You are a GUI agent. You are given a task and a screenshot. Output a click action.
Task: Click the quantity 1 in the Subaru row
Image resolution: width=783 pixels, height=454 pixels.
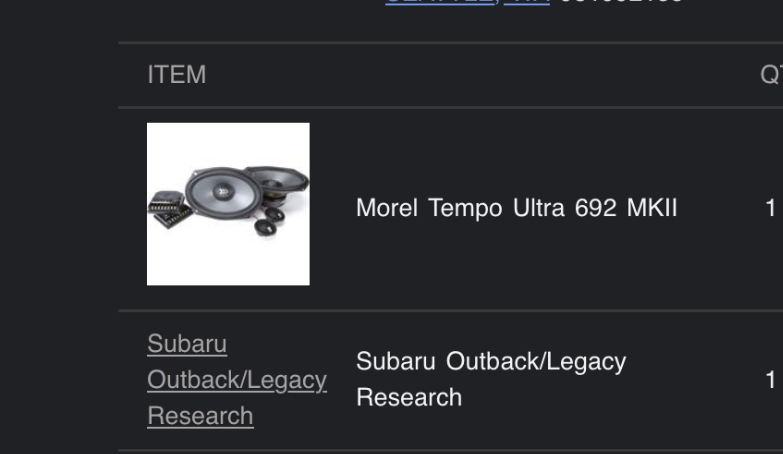pos(771,380)
